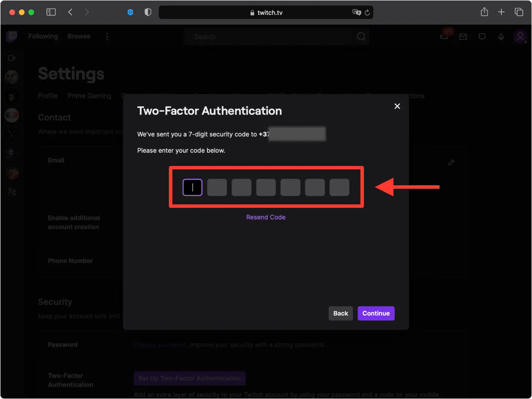Open the Following page in Twitch nav

point(43,36)
